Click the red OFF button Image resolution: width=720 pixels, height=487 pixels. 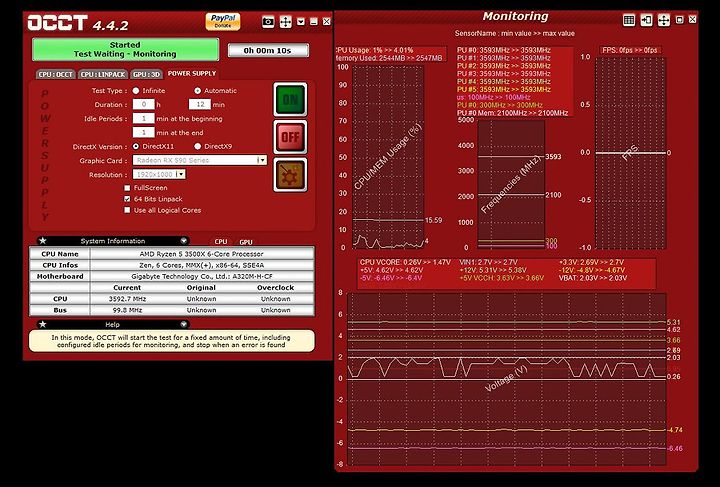point(290,137)
